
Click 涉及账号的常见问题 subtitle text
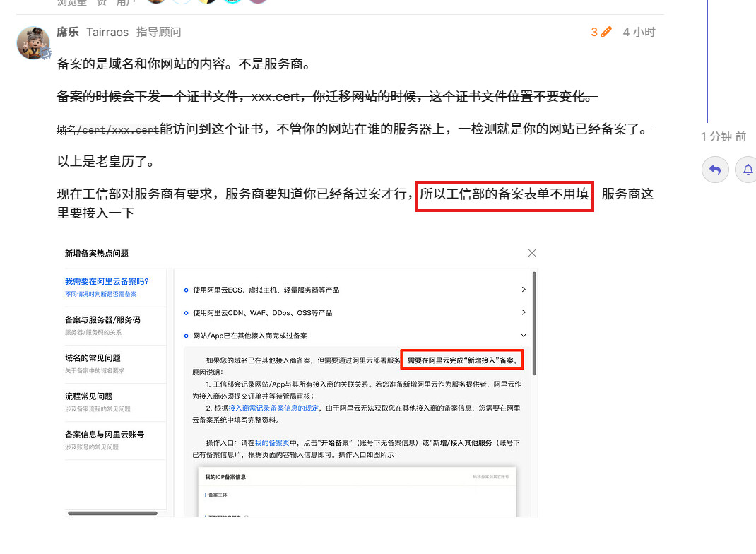(x=92, y=447)
